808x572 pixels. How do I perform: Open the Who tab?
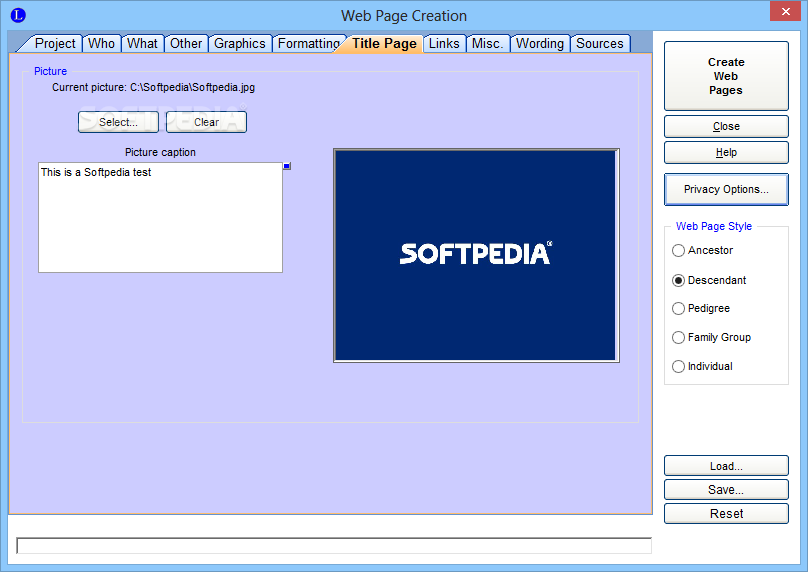pos(101,43)
